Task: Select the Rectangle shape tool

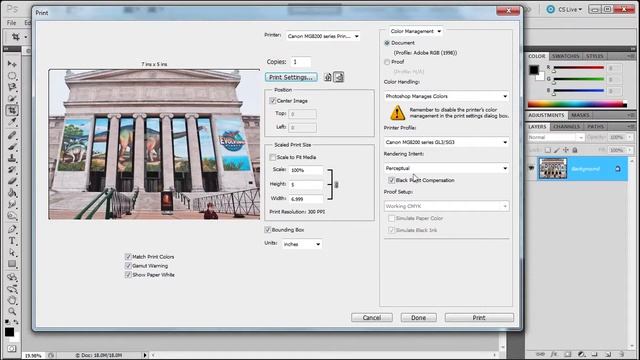Action: tap(12, 264)
